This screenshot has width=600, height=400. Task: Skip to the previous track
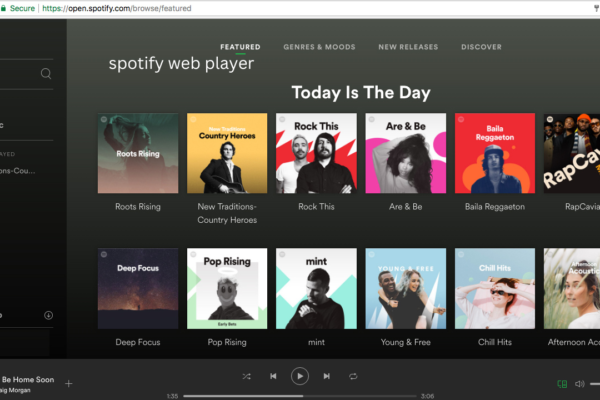click(273, 376)
